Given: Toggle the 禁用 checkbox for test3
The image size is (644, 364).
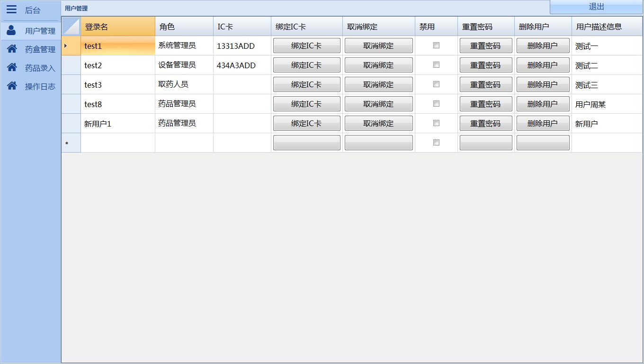Looking at the screenshot, I should click(x=436, y=84).
